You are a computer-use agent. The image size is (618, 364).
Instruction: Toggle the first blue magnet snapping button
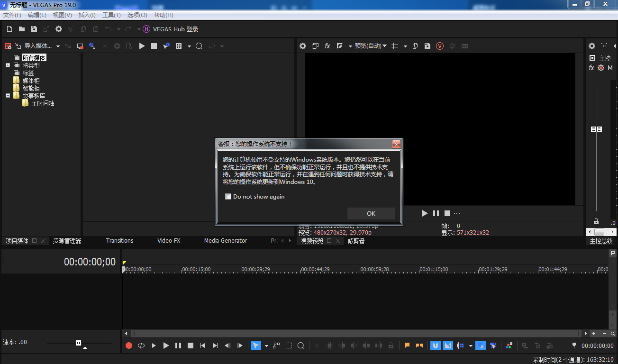point(436,346)
